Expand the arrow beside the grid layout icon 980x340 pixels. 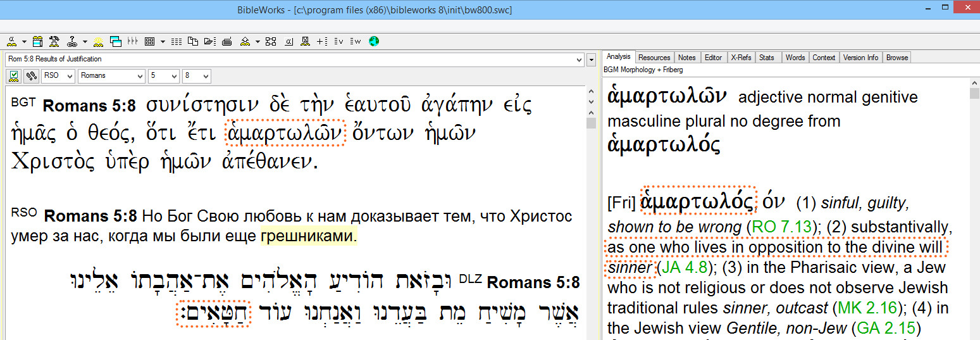163,42
